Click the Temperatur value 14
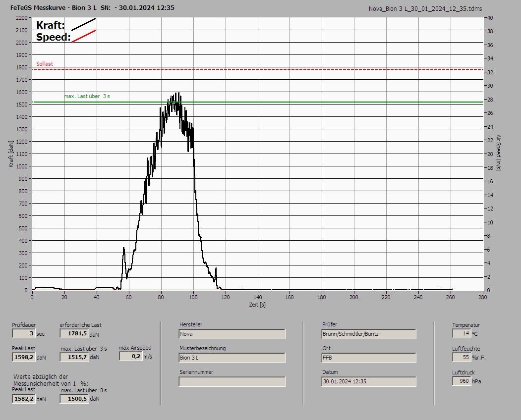Screen dimensions: 521x420 [x=462, y=333]
